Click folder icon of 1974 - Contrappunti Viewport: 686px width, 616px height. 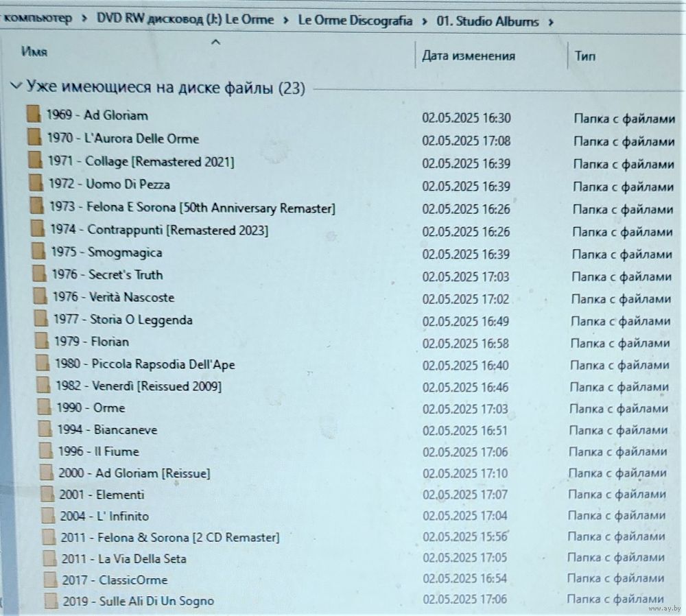click(x=38, y=228)
